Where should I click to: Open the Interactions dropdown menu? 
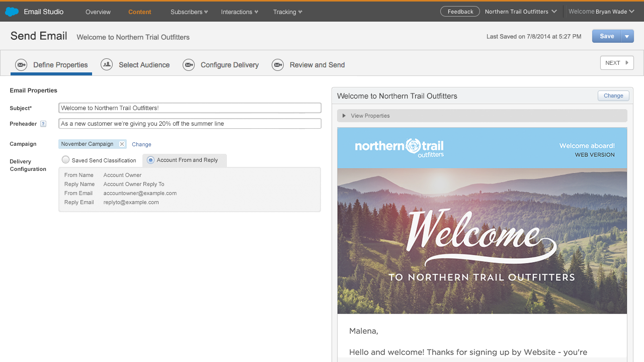(x=239, y=12)
